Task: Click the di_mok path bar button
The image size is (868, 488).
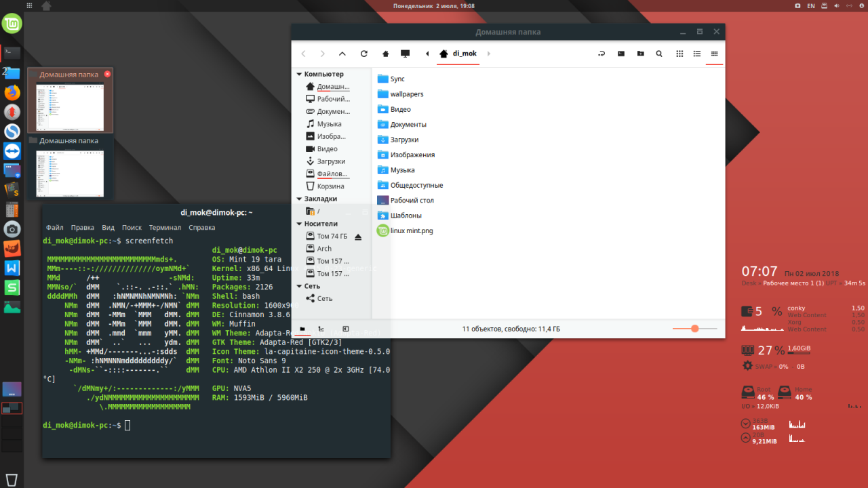Action: pos(458,54)
